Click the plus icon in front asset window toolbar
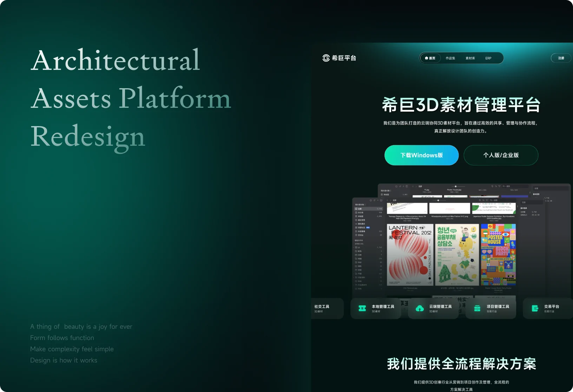Screen dimensions: 573x392 pos(378,200)
